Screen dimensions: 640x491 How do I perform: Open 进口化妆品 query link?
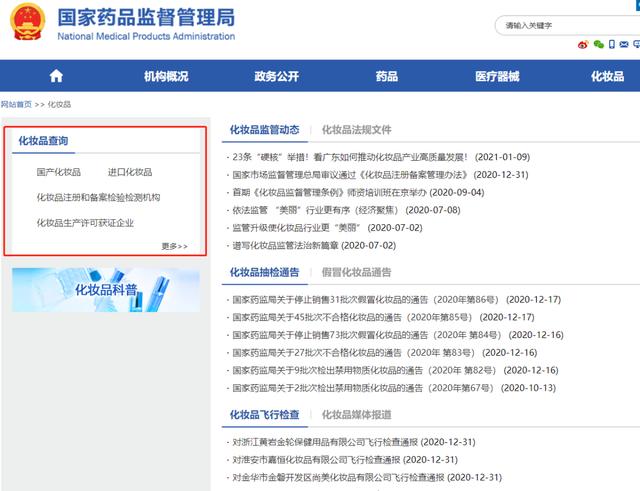point(130,172)
